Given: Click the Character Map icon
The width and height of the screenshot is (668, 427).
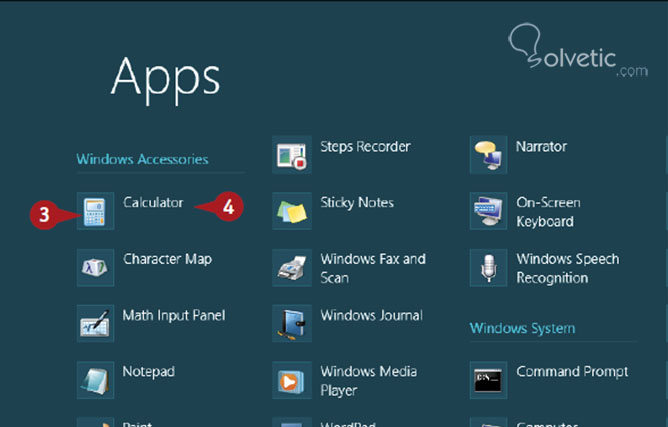Looking at the screenshot, I should pos(95,268).
